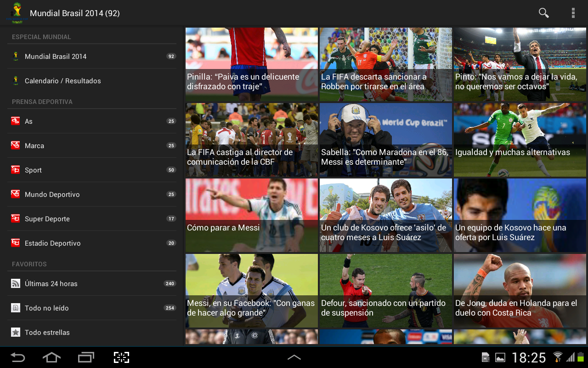This screenshot has width=588, height=368.
Task: Tap the Calendario / Resultados trophy icon
Action: tap(16, 80)
